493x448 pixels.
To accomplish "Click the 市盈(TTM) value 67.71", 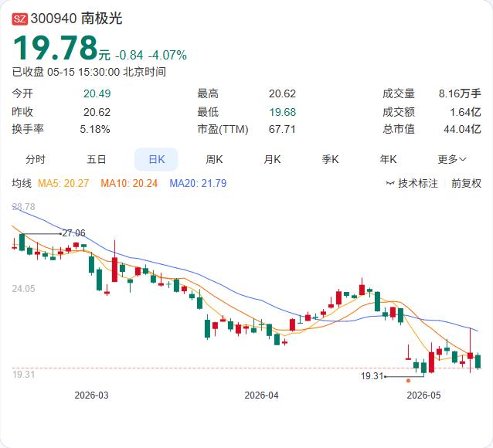I will [x=282, y=129].
